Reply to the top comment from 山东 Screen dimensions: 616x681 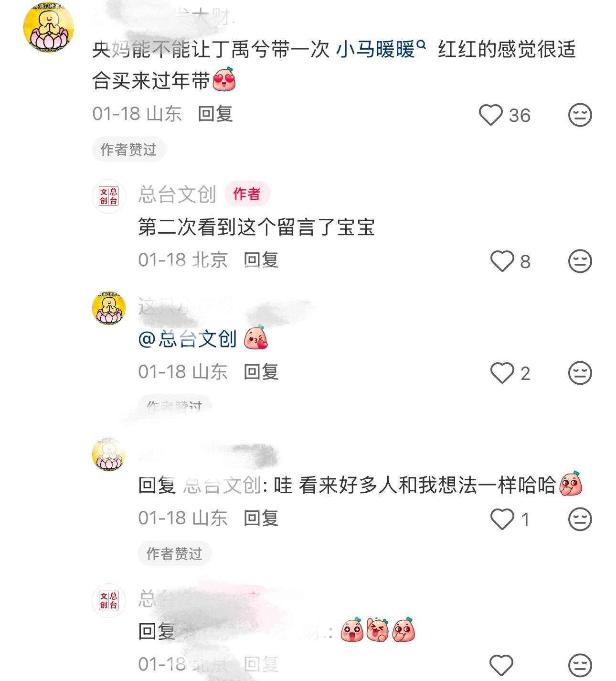(x=215, y=114)
